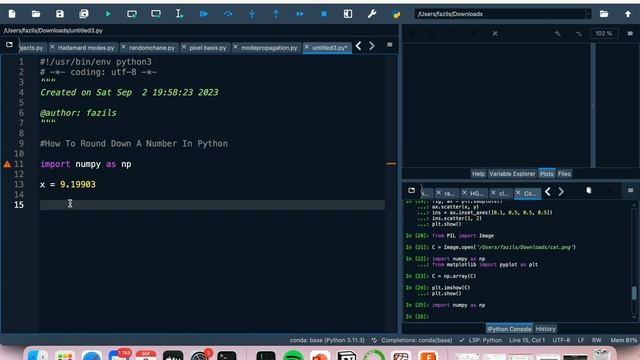640x360 pixels.
Task: Stop debugging
Action: [324, 14]
